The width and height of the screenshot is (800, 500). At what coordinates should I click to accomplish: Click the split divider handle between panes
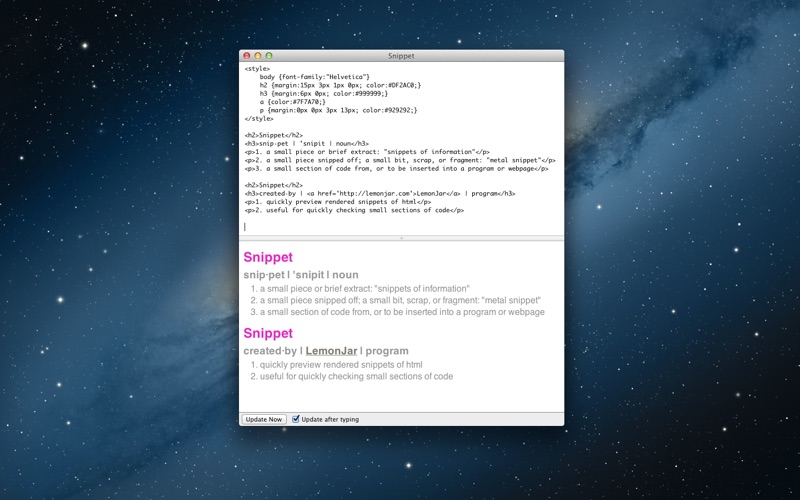pos(402,238)
